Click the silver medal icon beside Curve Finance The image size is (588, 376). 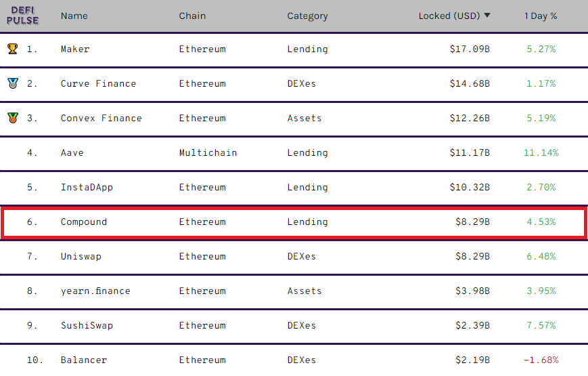12,83
